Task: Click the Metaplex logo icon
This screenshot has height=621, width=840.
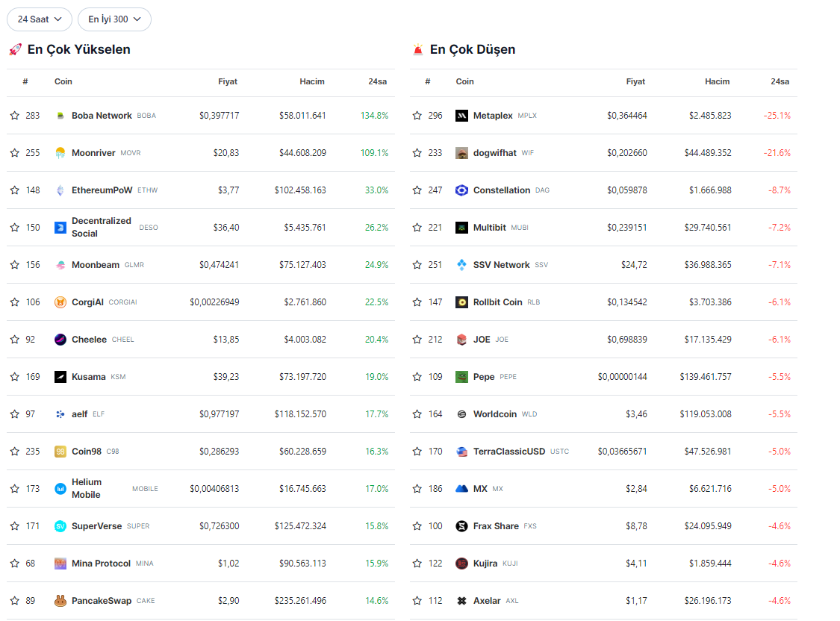Action: [x=461, y=116]
